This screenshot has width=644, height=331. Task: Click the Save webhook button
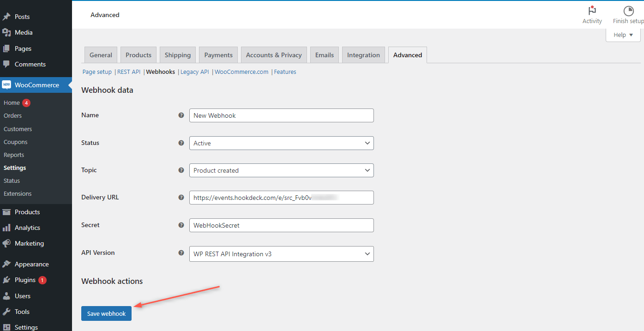pyautogui.click(x=106, y=313)
